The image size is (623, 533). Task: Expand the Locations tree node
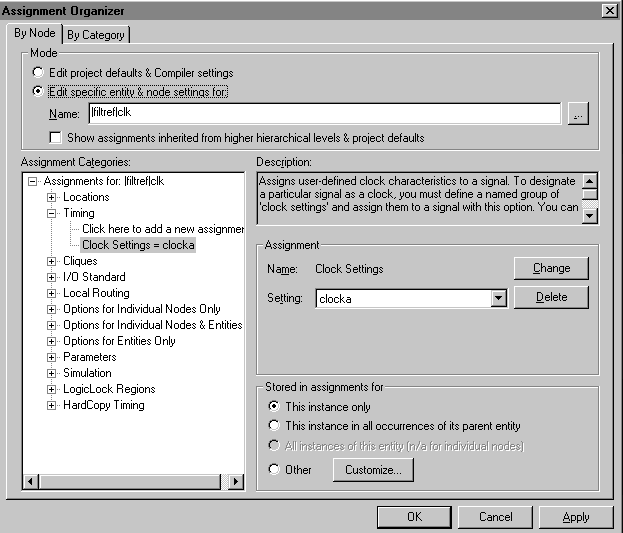pos(52,197)
